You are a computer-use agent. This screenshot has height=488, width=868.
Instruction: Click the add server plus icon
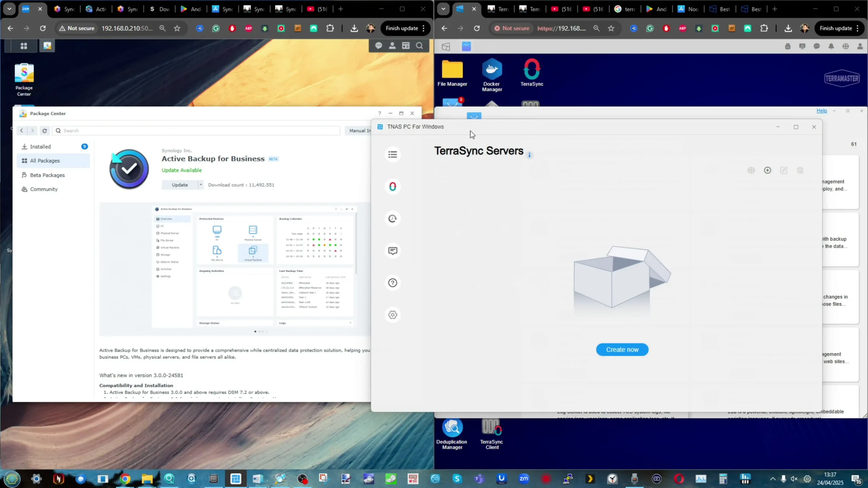(x=768, y=170)
